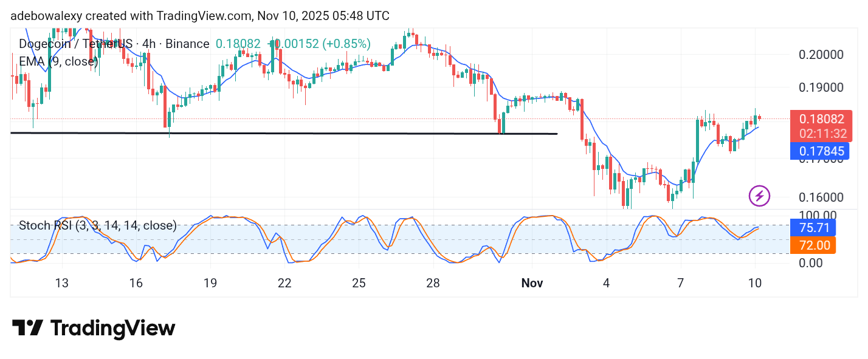This screenshot has width=868, height=359.
Task: Click the 25 date axis label
Action: click(x=359, y=283)
